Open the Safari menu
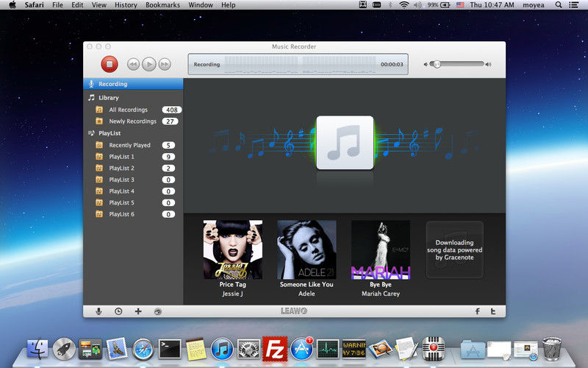 click(x=34, y=5)
